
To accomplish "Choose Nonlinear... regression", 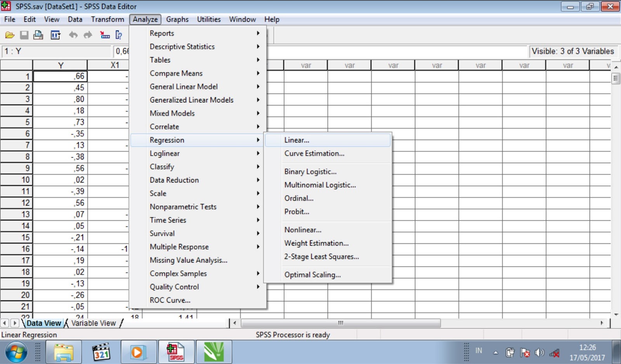I will click(328, 230).
